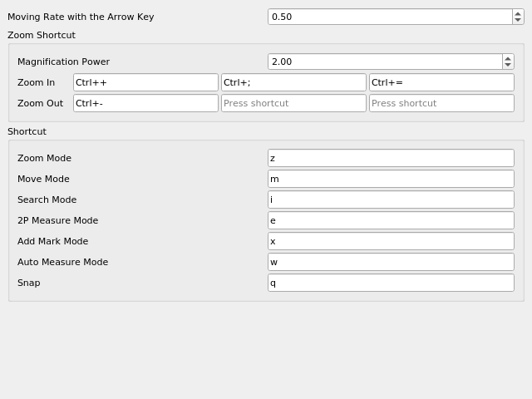Edit the Zoom Mode shortcut field
532x399 pixels.
point(391,158)
